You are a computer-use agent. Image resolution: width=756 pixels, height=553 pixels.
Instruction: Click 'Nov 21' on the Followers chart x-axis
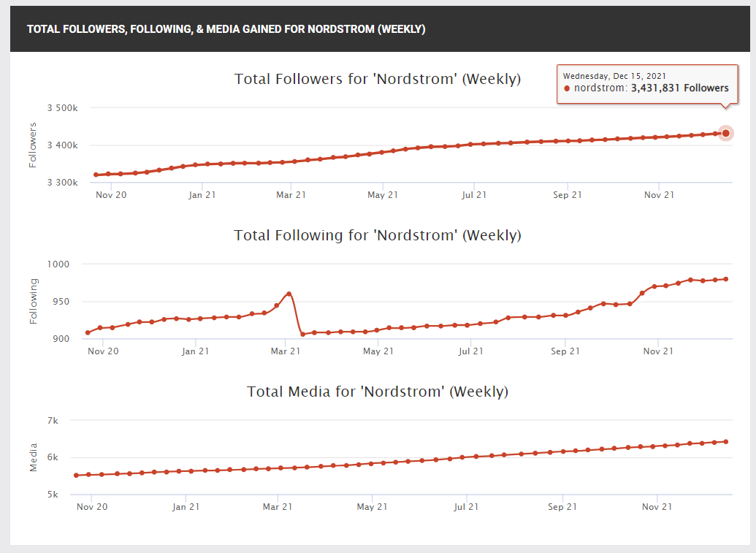coord(659,195)
